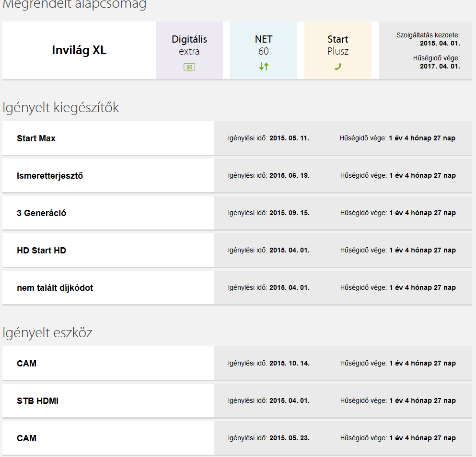Click the 2017. 04. 01. loyalty end date

[x=440, y=66]
